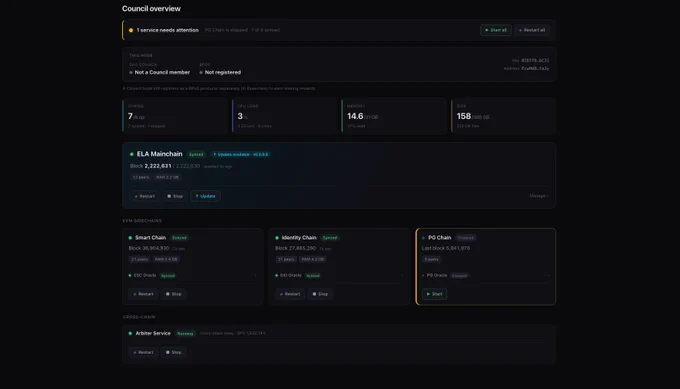This screenshot has width=680, height=389.
Task: Click the ELA Mainchain RAM 2.2 GB tag
Action: point(167,177)
